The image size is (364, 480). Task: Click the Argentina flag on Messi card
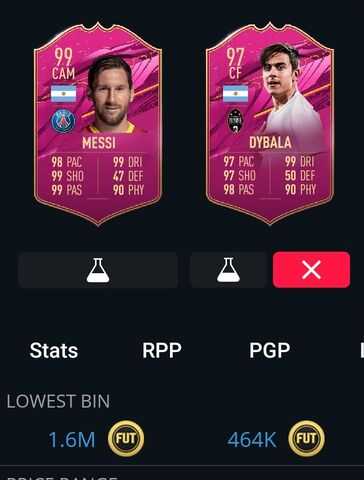[x=63, y=94]
